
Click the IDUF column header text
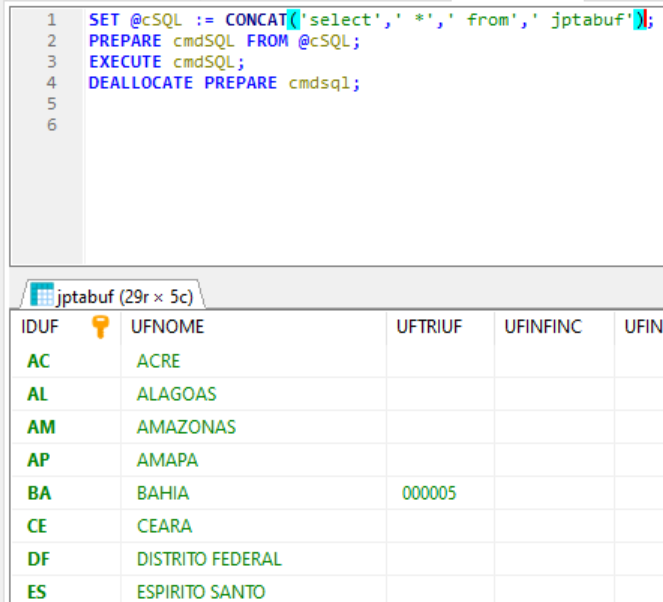point(40,327)
